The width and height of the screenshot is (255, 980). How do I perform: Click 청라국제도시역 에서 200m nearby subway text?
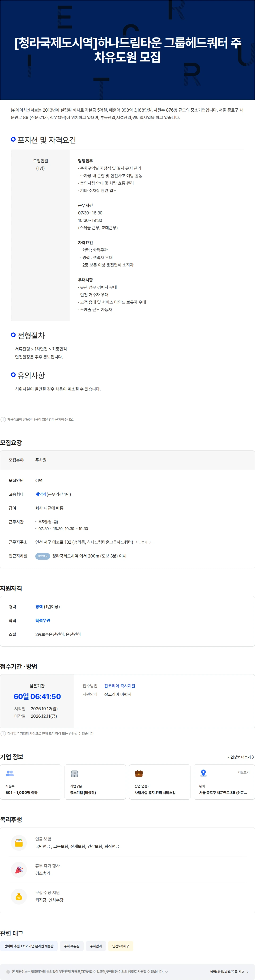pos(89,556)
